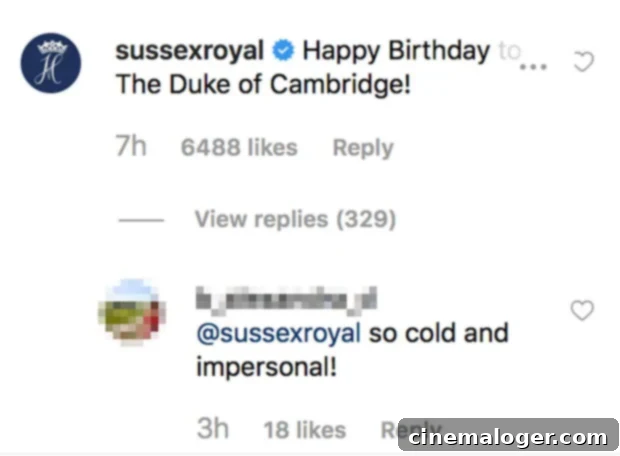Select 'The Duke of Cambridge!' comment text
The width and height of the screenshot is (620, 456).
264,85
